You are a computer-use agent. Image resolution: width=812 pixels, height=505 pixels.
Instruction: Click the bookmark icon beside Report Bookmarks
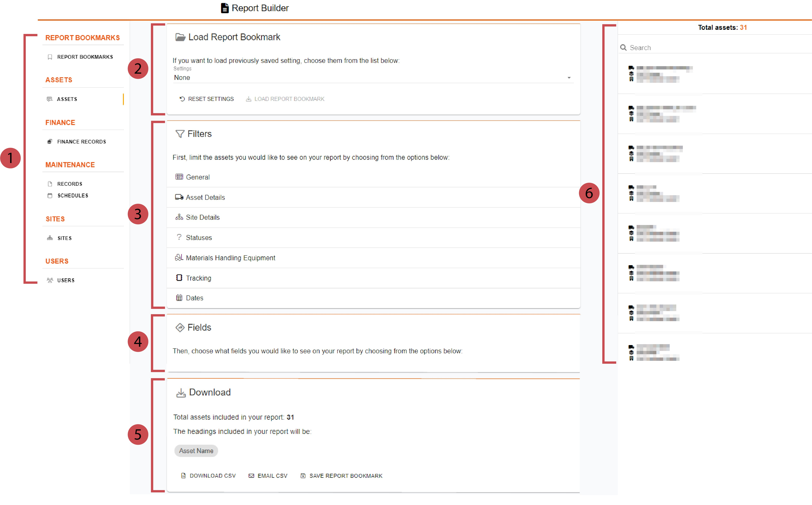tap(50, 57)
